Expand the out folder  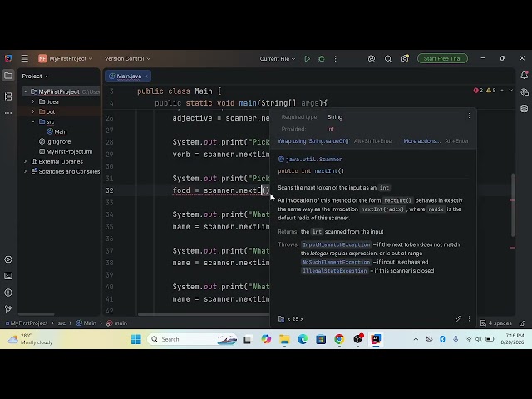coord(33,111)
